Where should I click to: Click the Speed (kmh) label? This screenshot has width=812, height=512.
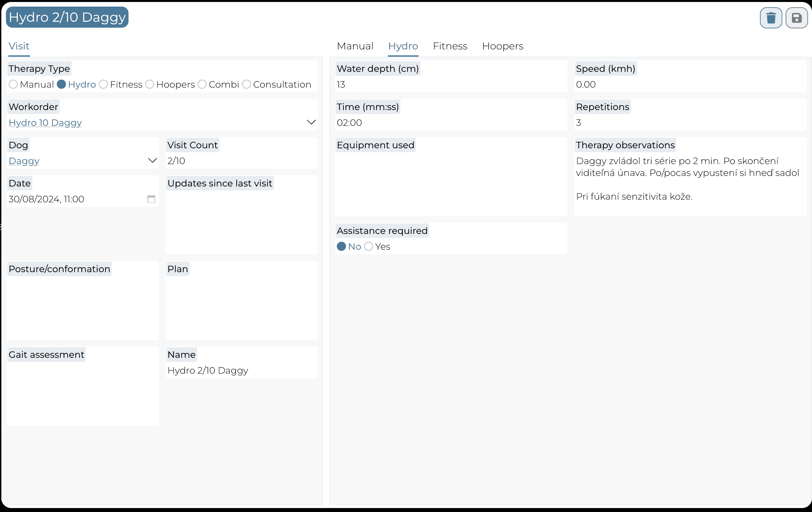[x=606, y=69]
